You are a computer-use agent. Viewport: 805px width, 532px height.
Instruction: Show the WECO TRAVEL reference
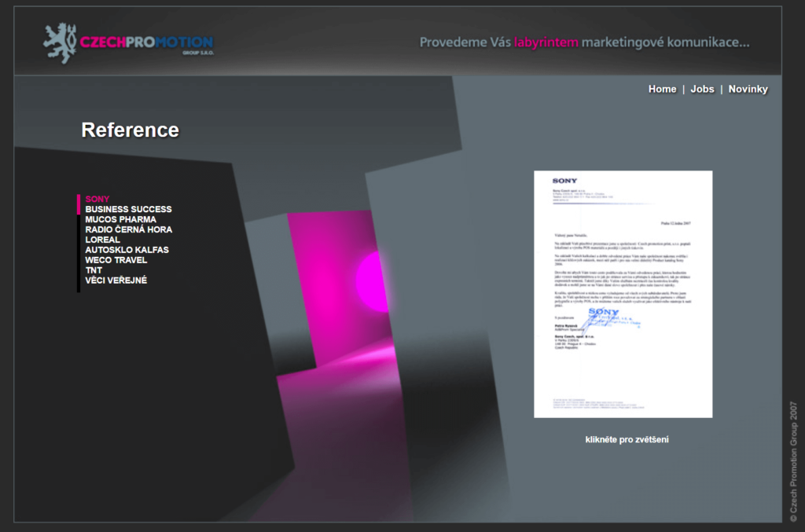click(116, 260)
